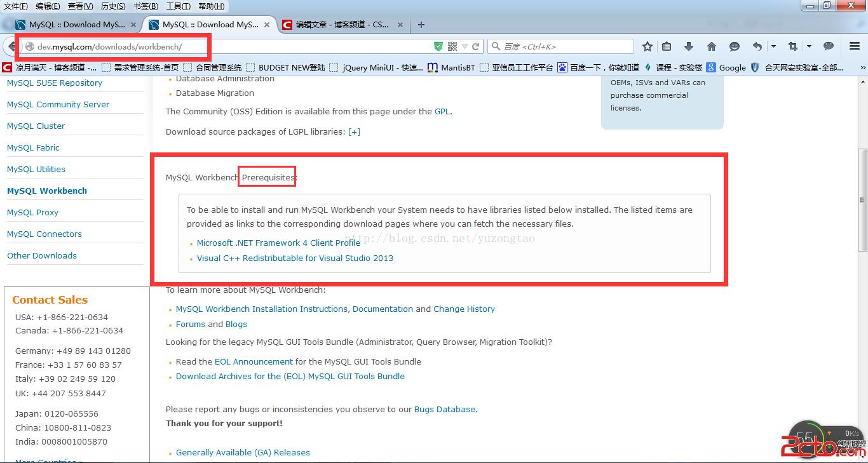Open Microsoft .NET Framework 4 Client Profile link
The height and width of the screenshot is (463, 868).
tap(278, 243)
